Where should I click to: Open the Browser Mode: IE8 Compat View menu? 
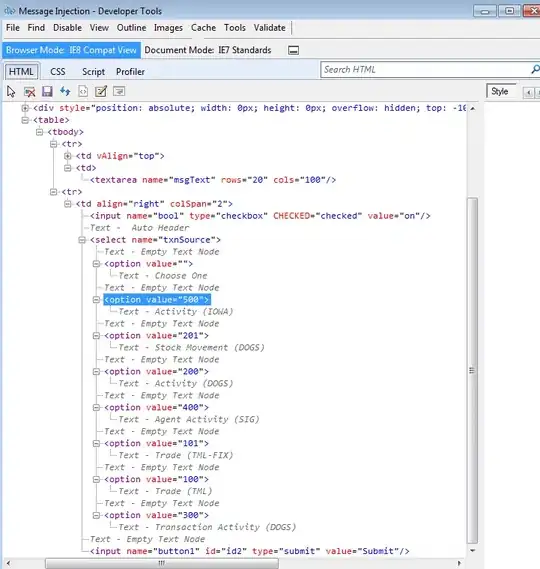[71, 50]
